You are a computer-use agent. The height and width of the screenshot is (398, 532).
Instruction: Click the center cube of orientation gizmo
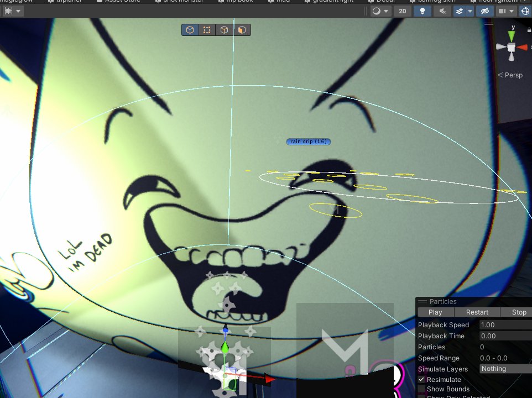(512, 47)
